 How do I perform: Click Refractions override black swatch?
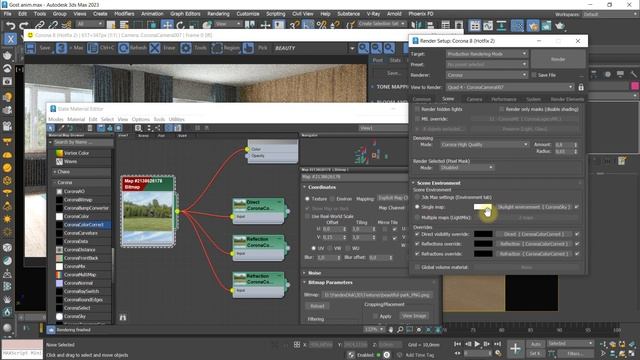click(483, 253)
